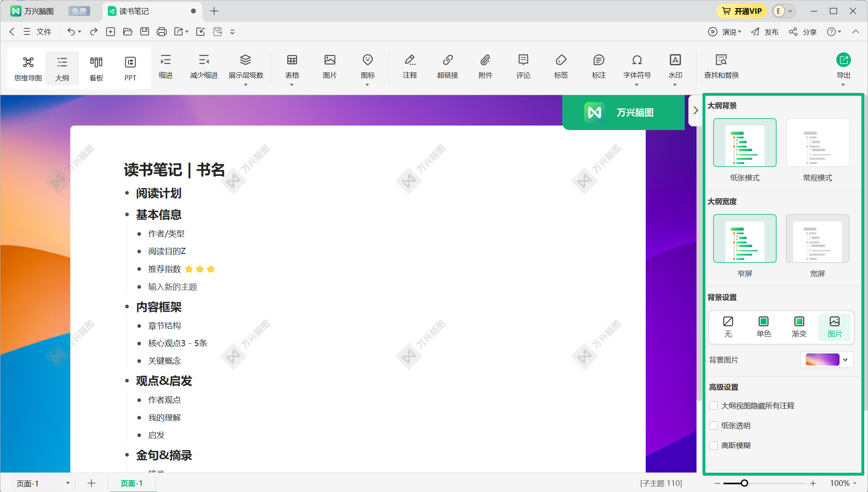Open a new document tab
Viewport: 868px width, 492px height.
[x=214, y=11]
